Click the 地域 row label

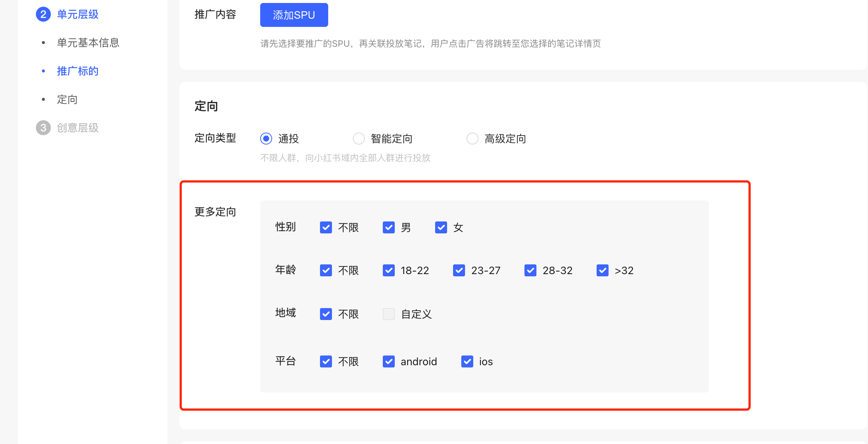tap(286, 313)
